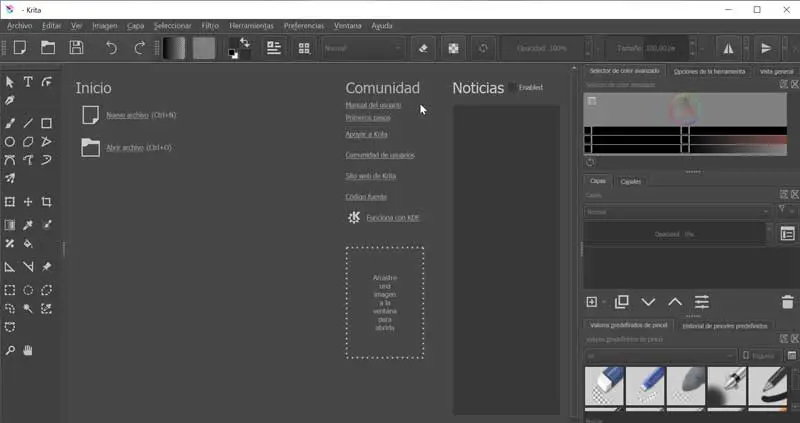The image size is (800, 423).
Task: Open the Manual del usuario link
Action: [x=375, y=104]
